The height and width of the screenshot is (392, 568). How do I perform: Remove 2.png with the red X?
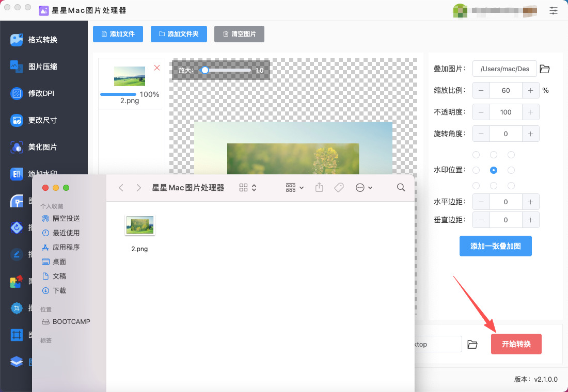(x=157, y=68)
